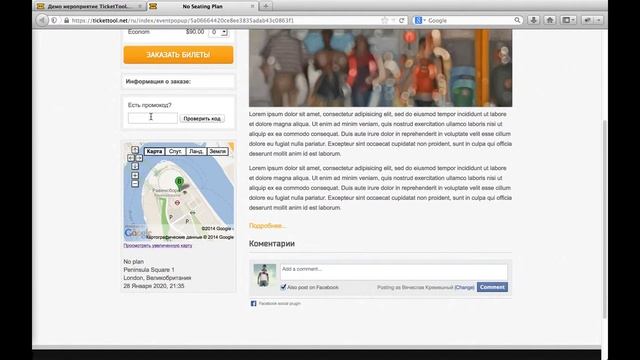This screenshot has width=640, height=360.
Task: Click the Коментарии heading
Action: (272, 244)
